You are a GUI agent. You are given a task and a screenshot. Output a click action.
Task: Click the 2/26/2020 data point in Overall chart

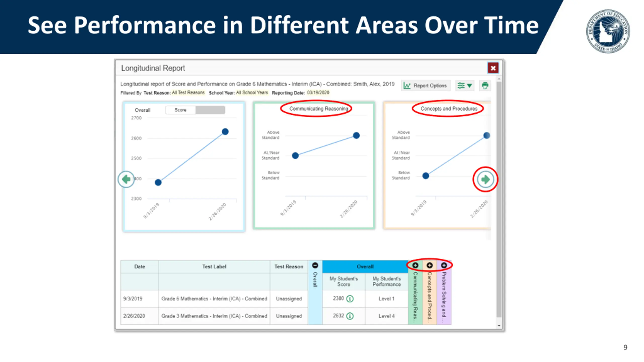click(x=225, y=131)
